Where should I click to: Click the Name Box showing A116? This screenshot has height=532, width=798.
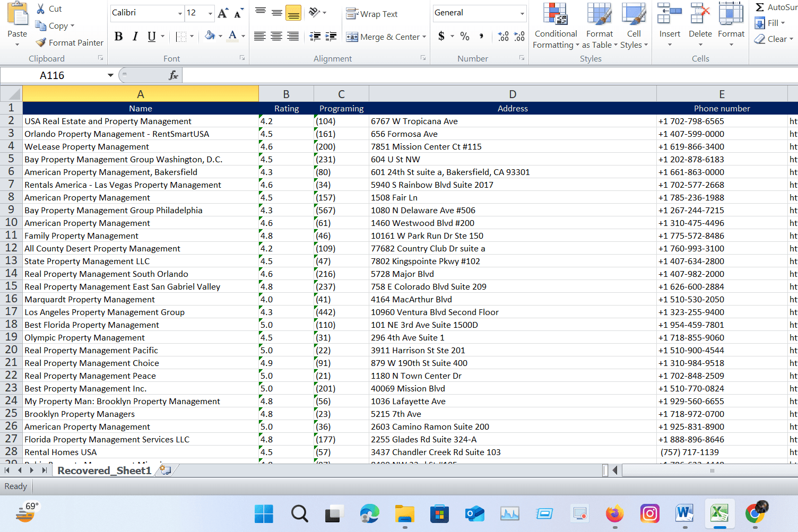coord(52,75)
